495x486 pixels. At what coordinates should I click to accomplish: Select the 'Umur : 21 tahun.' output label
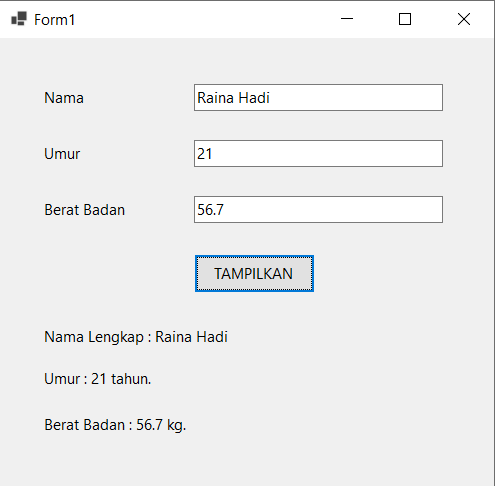[98, 379]
